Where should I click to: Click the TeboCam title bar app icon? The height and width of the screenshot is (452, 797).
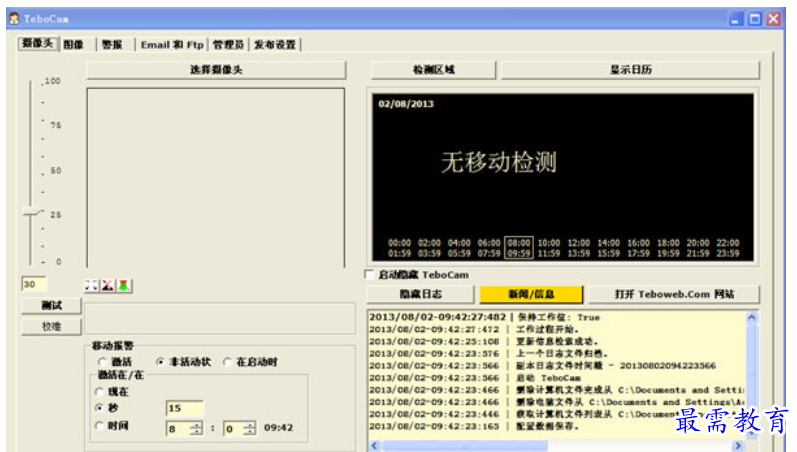14,19
